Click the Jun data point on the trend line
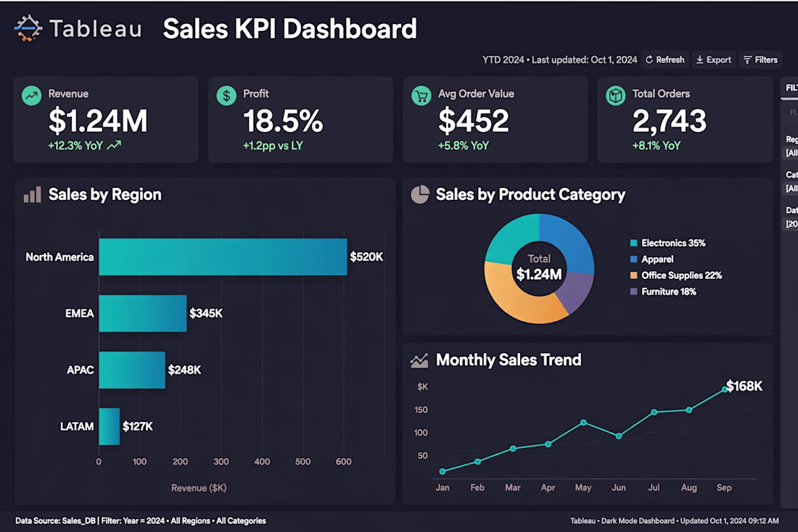 (619, 436)
